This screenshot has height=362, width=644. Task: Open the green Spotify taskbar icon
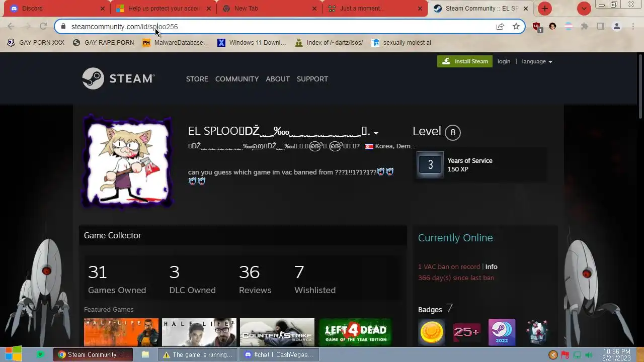tap(41, 354)
